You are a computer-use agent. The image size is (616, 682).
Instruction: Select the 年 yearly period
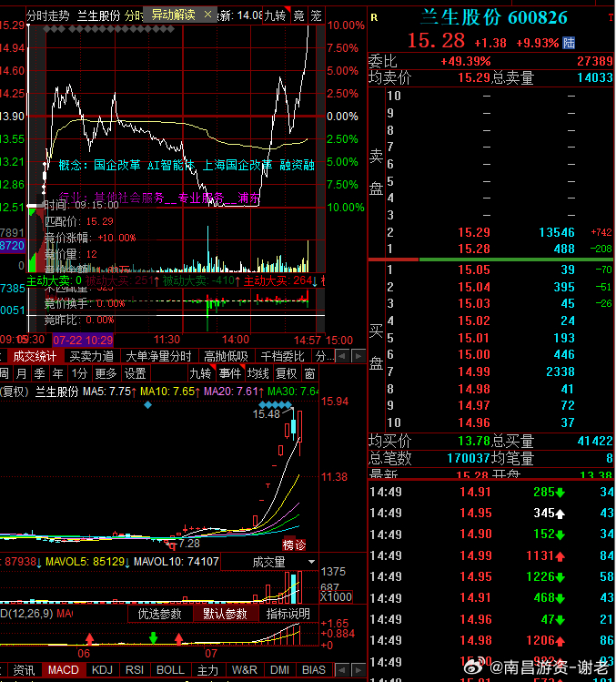(x=57, y=373)
